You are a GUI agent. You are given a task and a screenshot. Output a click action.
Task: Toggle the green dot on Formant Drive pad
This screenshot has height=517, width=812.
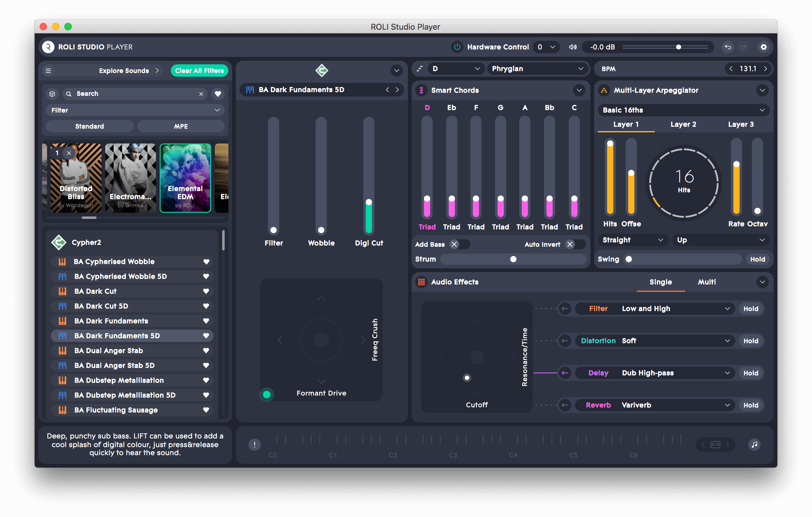[x=266, y=394]
